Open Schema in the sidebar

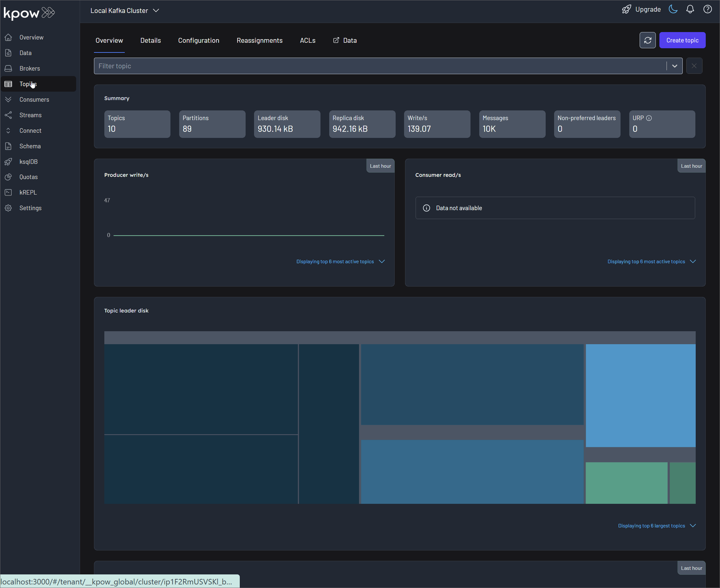[x=30, y=146]
